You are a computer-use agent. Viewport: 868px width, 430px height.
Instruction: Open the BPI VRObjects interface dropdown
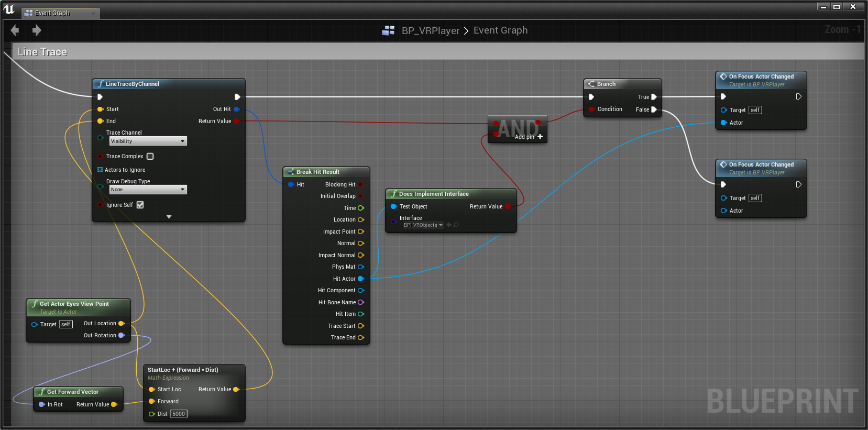(x=423, y=225)
